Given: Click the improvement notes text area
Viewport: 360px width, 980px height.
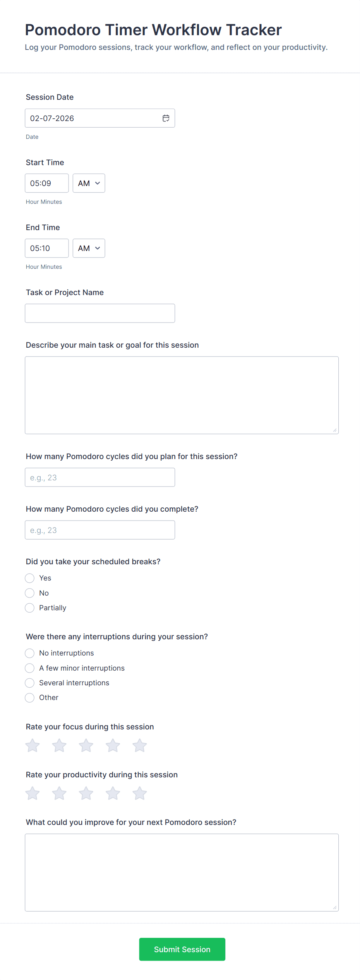Looking at the screenshot, I should pos(182,872).
